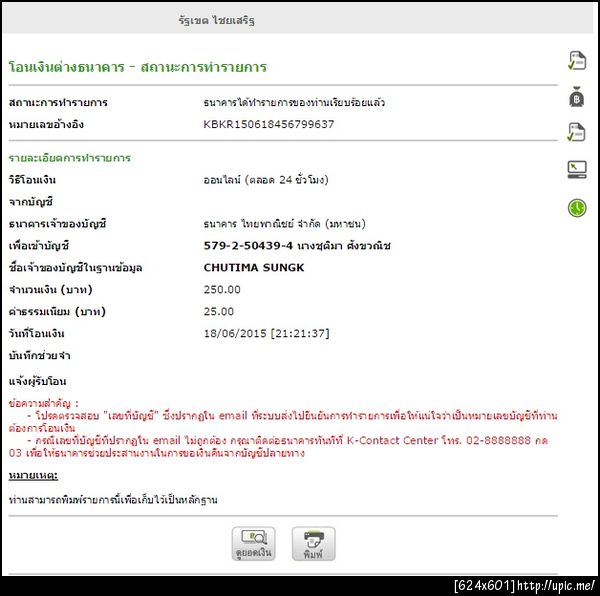Click the bank name ธนาคาร ไทยพาณิชย์ จำกัด (มหาชน)
The width and height of the screenshot is (600, 596).
pyautogui.click(x=284, y=224)
